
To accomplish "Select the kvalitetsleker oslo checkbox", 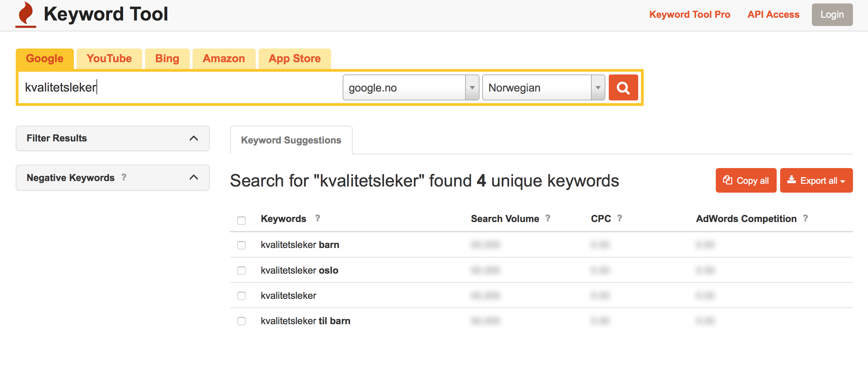I will click(241, 271).
